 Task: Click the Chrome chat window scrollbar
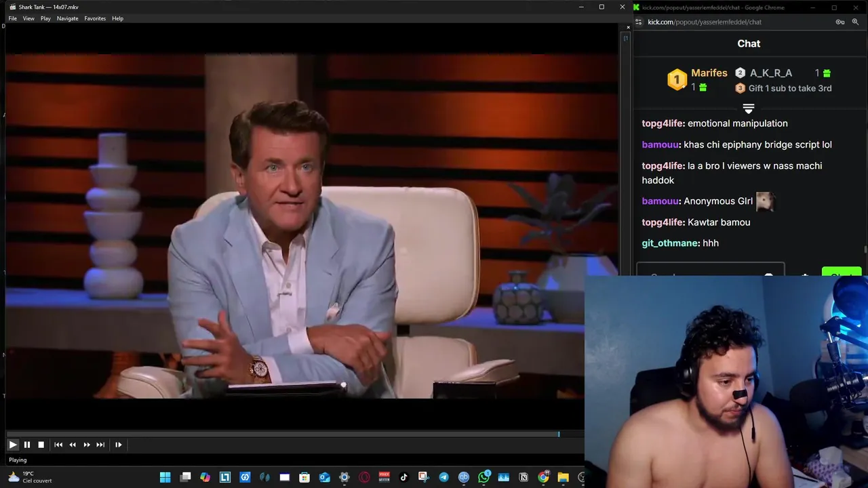click(x=865, y=251)
